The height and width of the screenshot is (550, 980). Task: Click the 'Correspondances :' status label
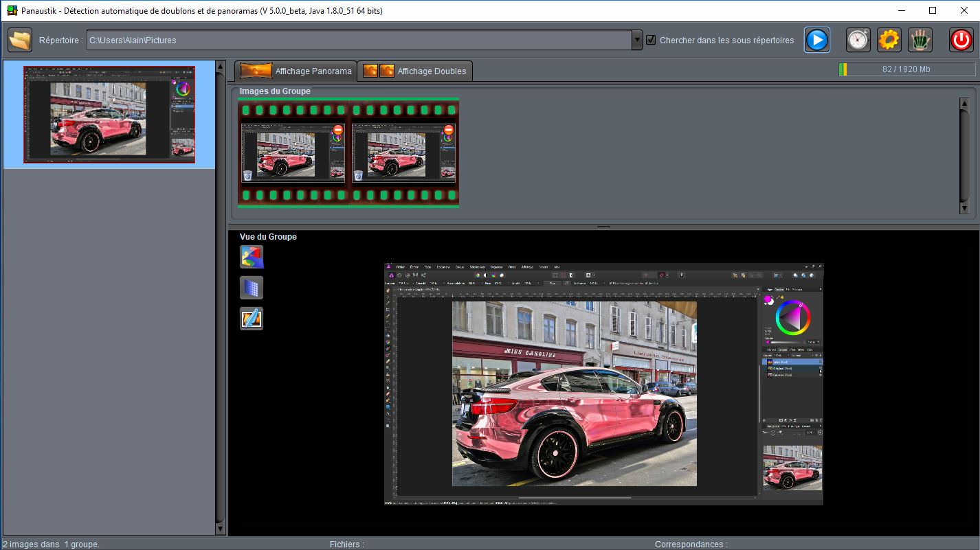(691, 545)
